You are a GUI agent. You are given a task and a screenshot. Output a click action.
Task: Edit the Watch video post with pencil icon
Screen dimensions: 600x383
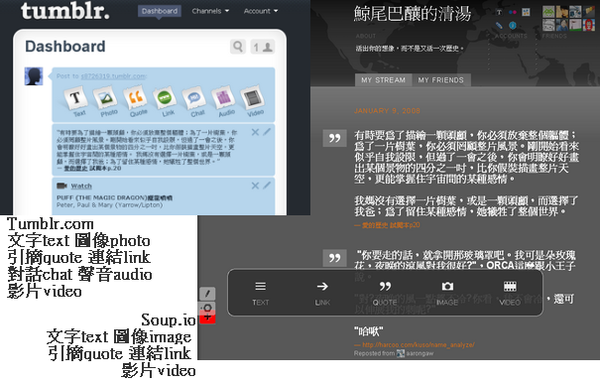click(x=267, y=185)
